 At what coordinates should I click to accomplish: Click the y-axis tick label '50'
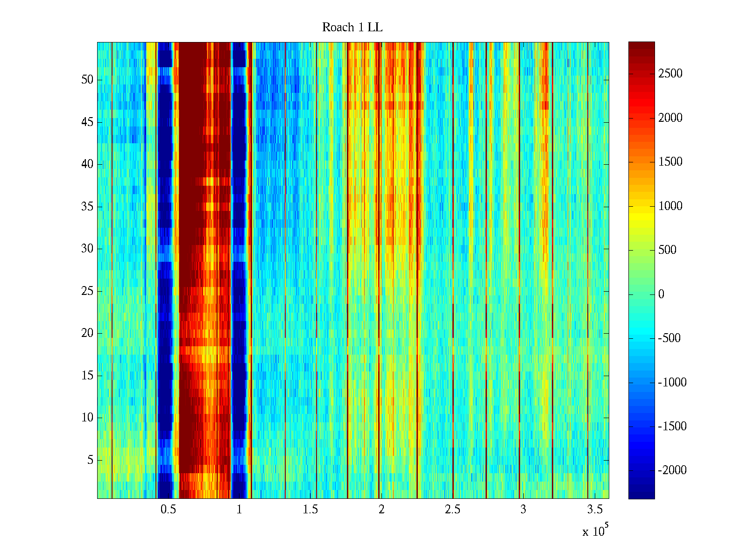pyautogui.click(x=87, y=80)
